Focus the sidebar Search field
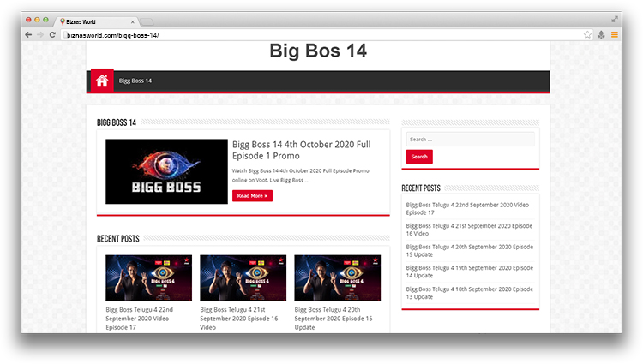643x364 pixels. coord(470,140)
